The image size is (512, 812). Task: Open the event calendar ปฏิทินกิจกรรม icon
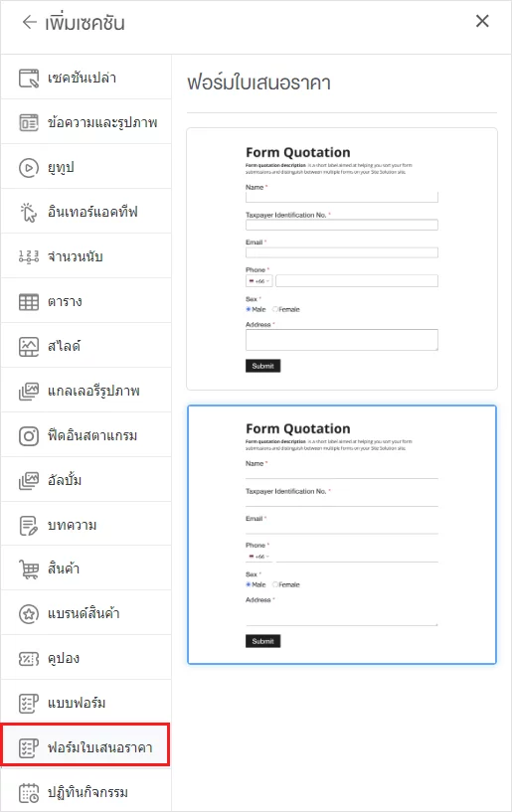point(29,793)
